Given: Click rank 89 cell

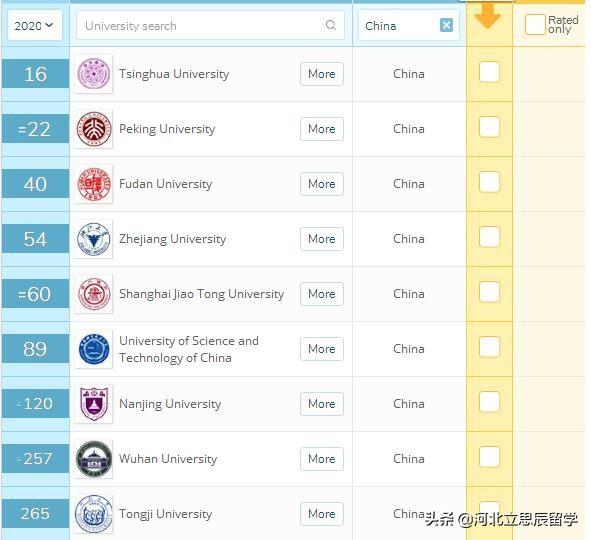Looking at the screenshot, I should [35, 349].
